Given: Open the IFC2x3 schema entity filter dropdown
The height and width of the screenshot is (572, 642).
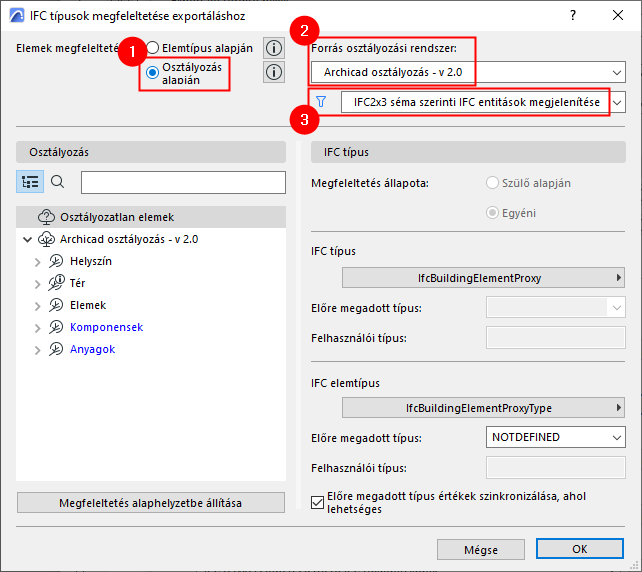Looking at the screenshot, I should click(483, 102).
